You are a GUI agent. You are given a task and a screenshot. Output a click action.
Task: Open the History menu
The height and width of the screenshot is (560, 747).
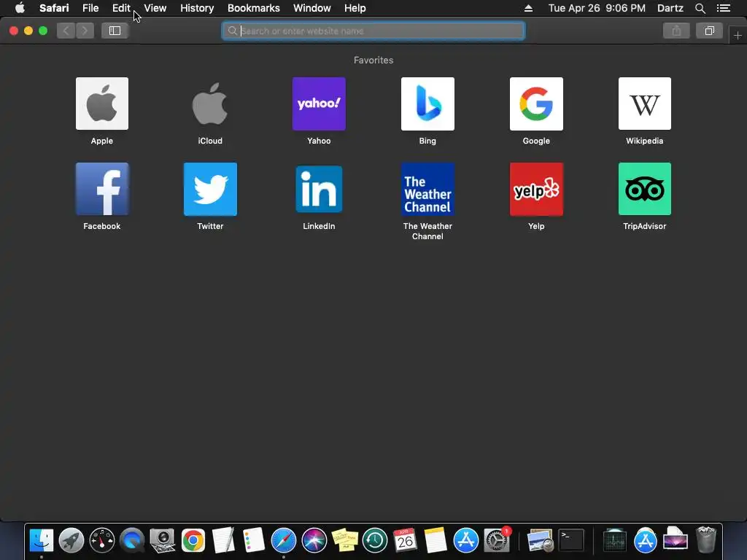pyautogui.click(x=197, y=8)
